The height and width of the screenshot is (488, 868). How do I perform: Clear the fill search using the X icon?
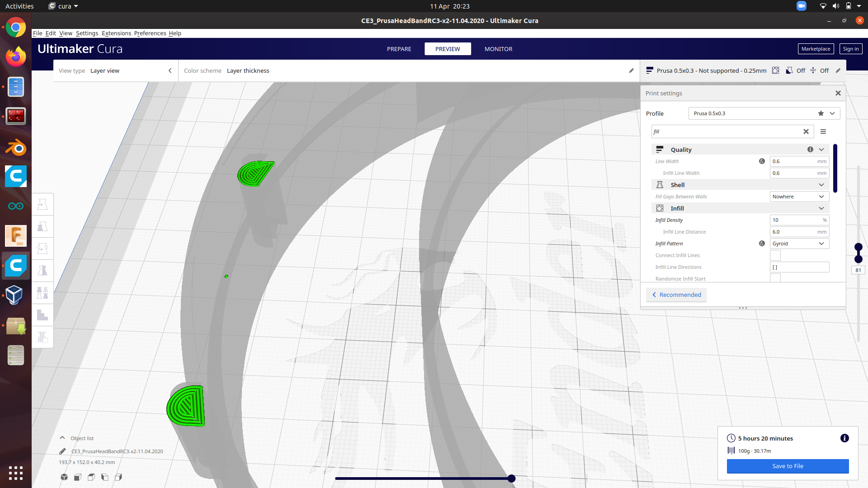coord(806,131)
